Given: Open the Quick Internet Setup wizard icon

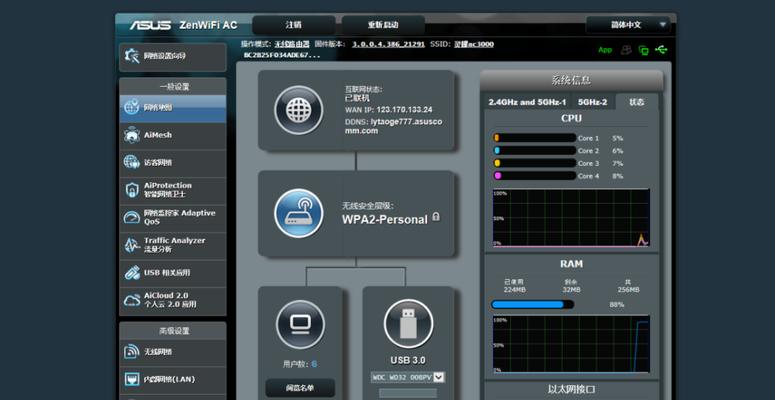Looking at the screenshot, I should (x=132, y=56).
